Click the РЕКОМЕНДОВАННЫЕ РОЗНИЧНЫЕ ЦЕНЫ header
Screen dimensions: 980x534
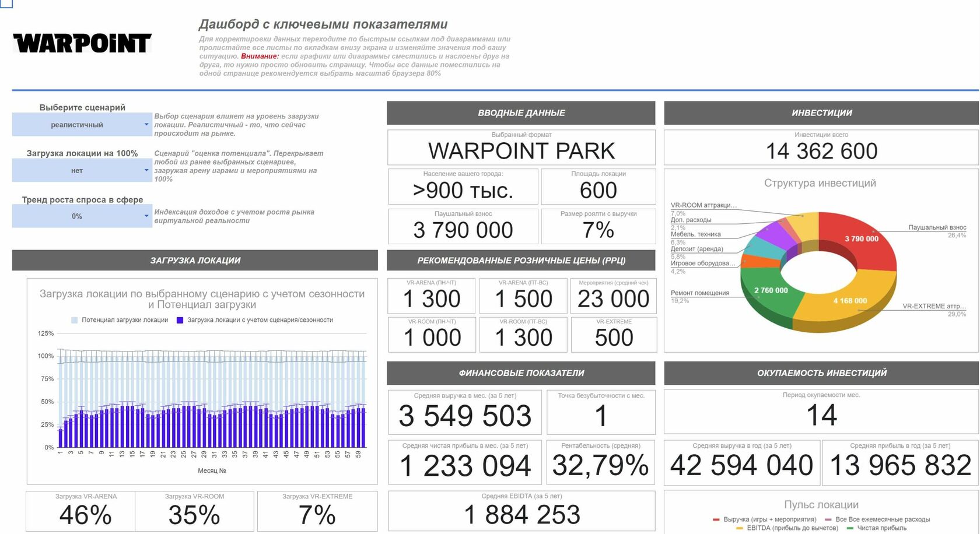521,261
